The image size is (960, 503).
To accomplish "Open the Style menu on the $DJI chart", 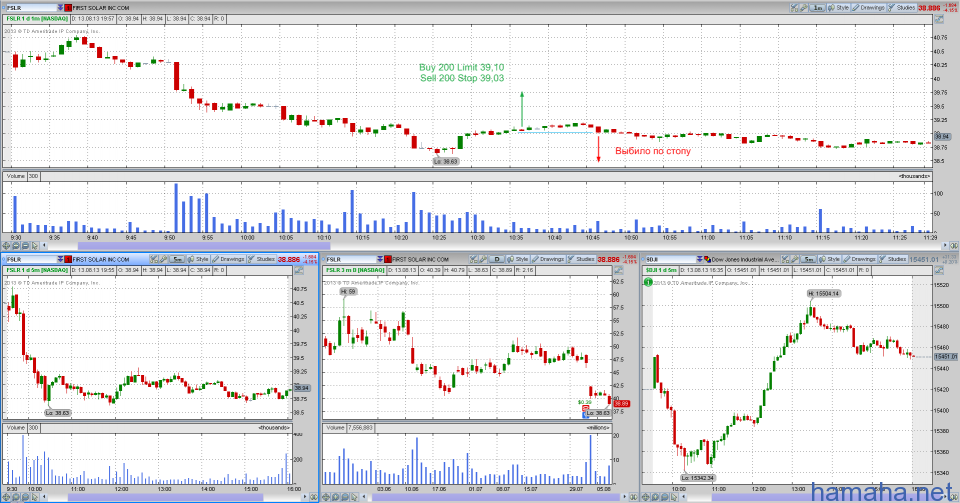I will (830, 259).
